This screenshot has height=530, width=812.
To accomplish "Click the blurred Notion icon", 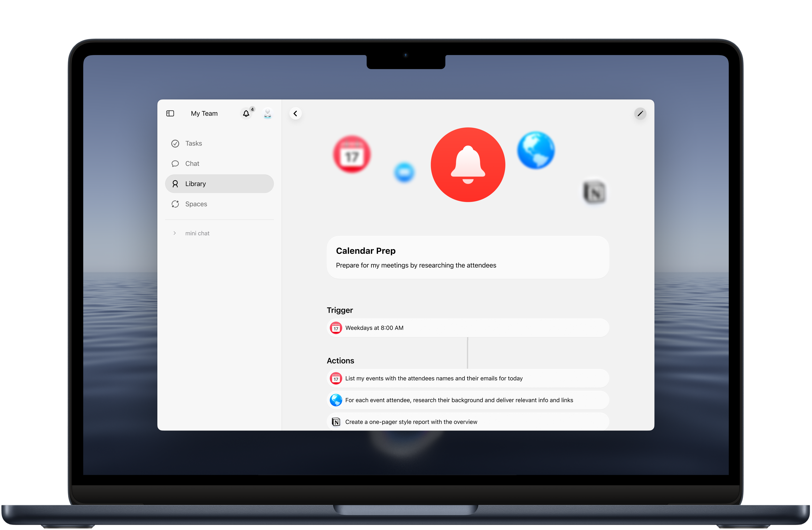I will (594, 192).
